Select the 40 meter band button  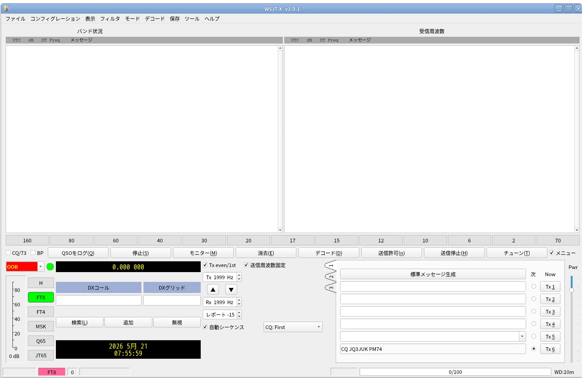point(160,240)
